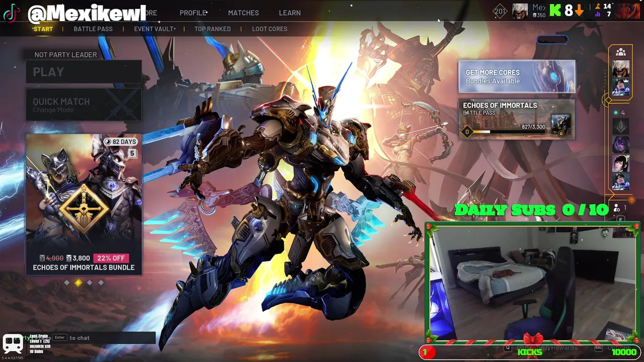
Task: Open the Echoes of Immortals Bundle card
Action: [x=84, y=204]
